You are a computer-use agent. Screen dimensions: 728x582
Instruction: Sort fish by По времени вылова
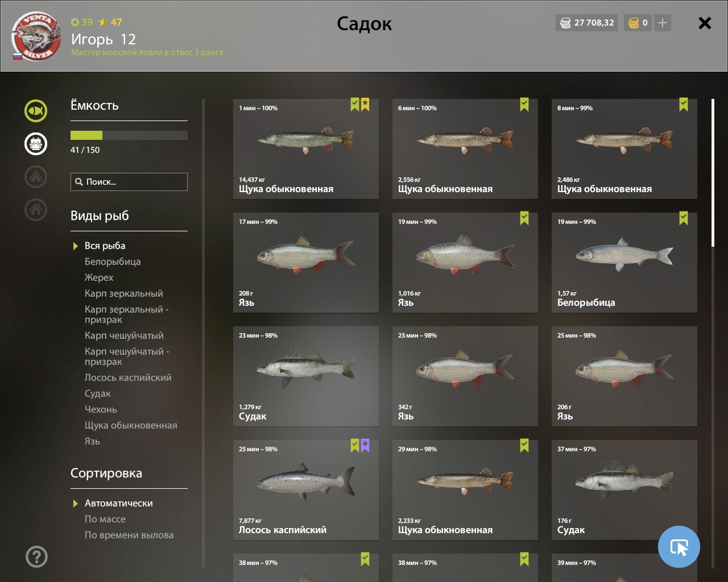coord(129,535)
